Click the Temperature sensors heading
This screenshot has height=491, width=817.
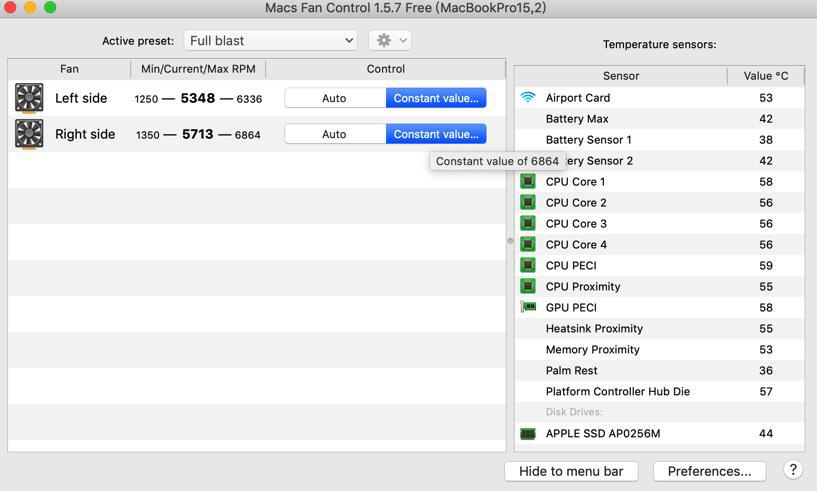tap(660, 44)
